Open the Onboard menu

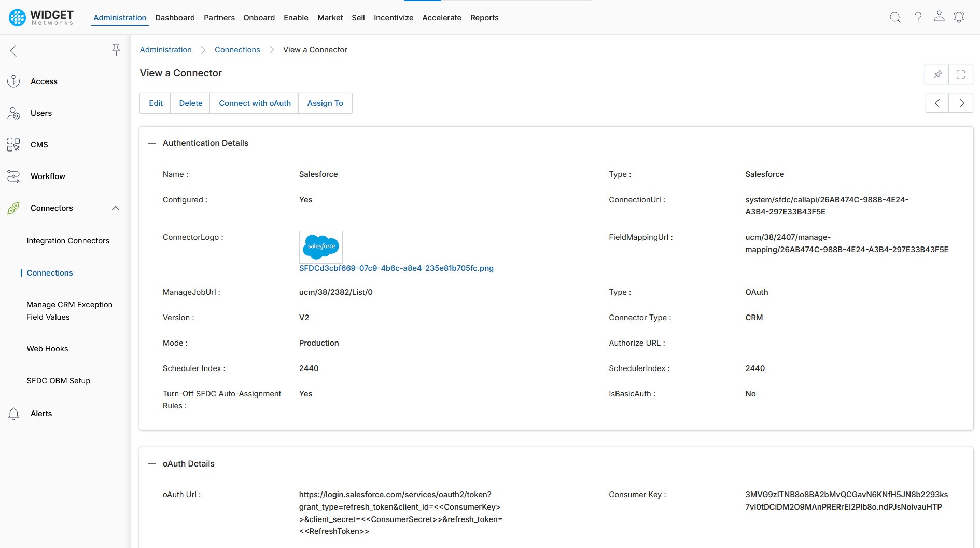click(x=259, y=18)
